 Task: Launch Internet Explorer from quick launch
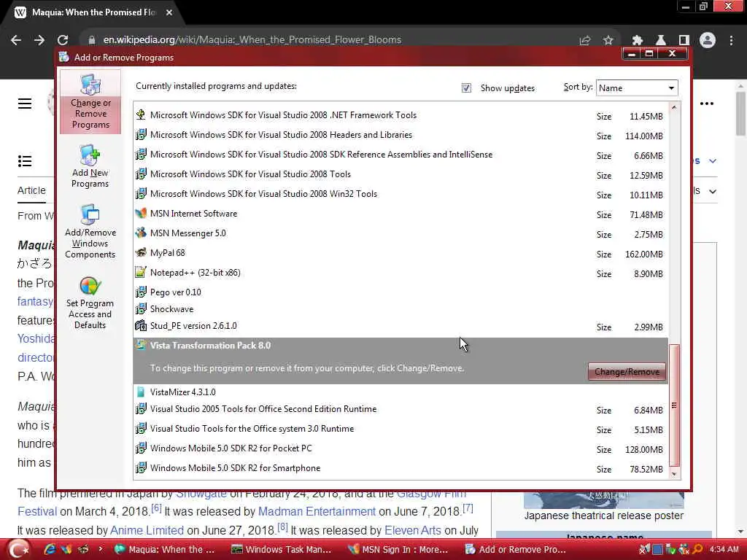point(49,549)
